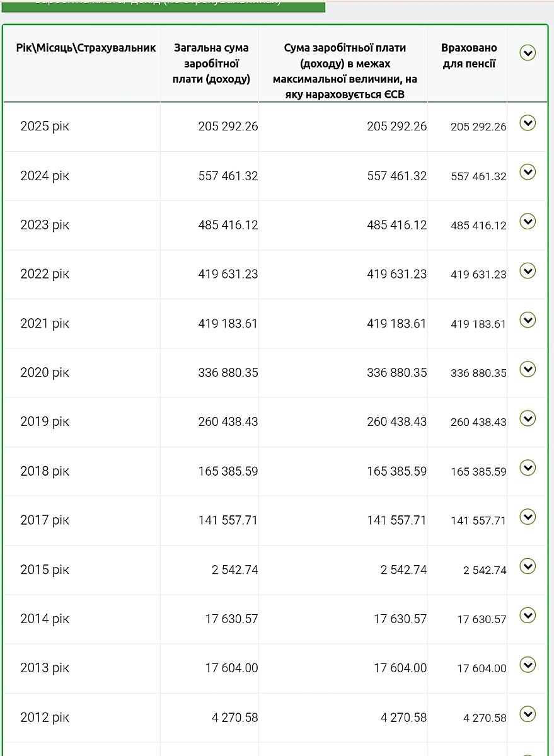The width and height of the screenshot is (554, 756).
Task: Open the 2023 рік chevron icon
Action: coord(528,221)
